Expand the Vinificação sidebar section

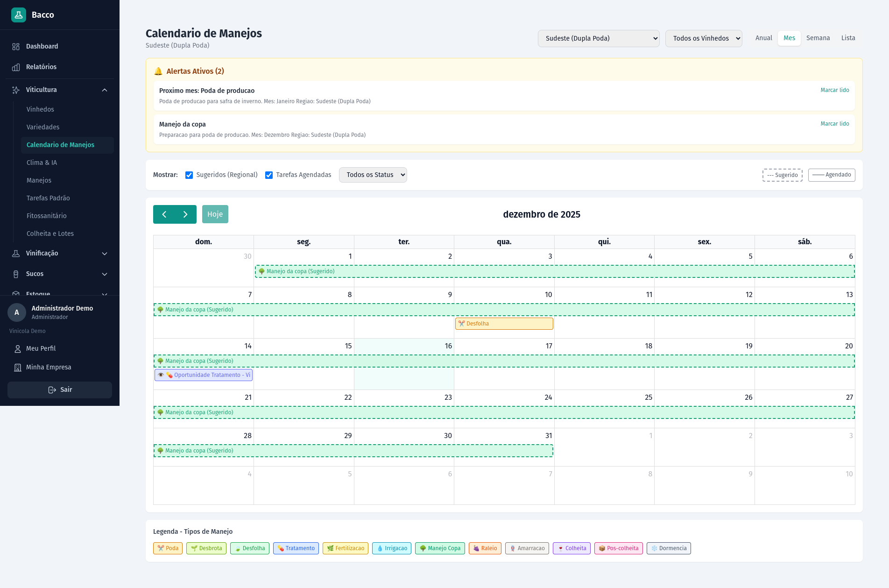tap(105, 253)
